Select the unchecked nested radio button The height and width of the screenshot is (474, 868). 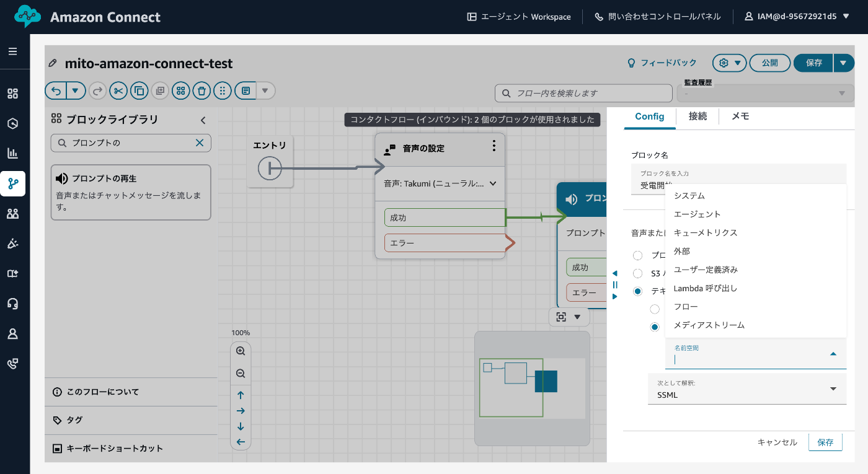(x=655, y=309)
